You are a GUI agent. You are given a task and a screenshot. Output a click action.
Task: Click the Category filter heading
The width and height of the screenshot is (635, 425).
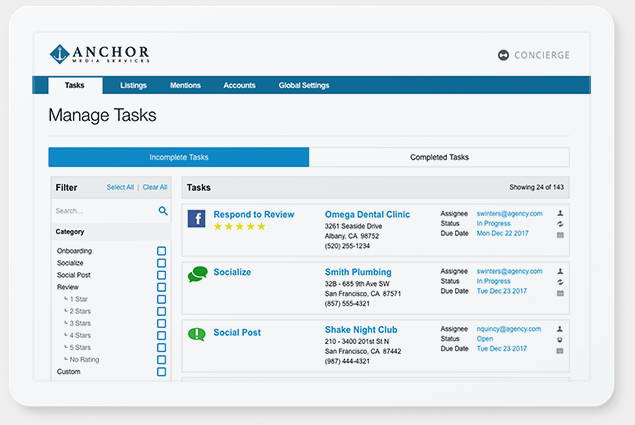coord(70,232)
